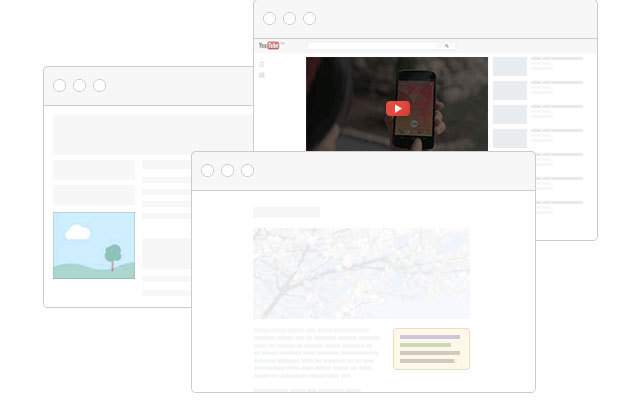Open the YouTube hamburger menu icon
This screenshot has width=640, height=420.
pyautogui.click(x=262, y=64)
